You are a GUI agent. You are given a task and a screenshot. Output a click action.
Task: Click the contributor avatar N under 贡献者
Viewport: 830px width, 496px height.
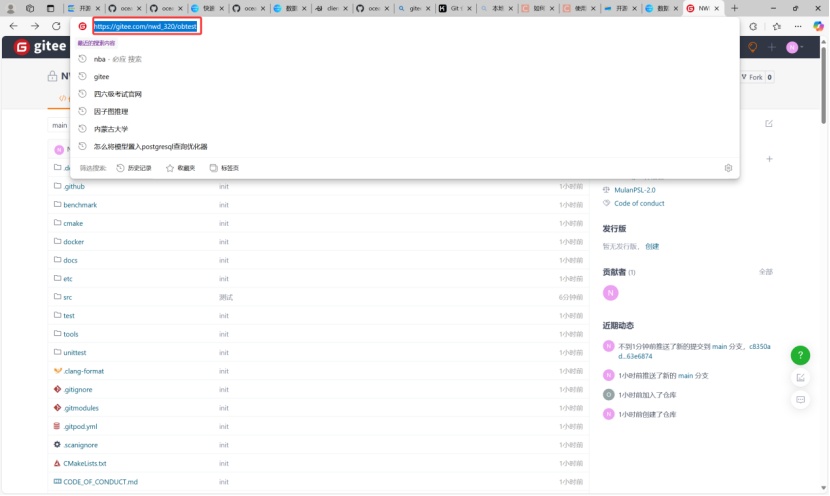click(610, 293)
